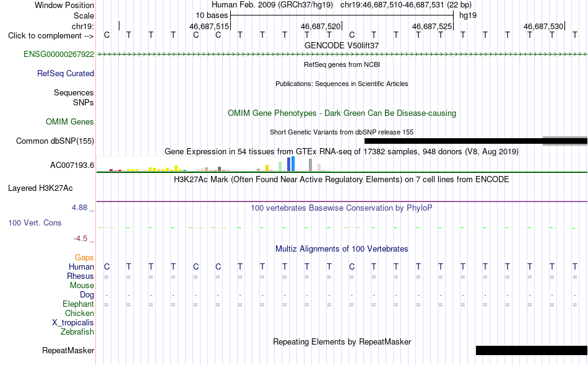This screenshot has height=365, width=588.
Task: Click the 46,687,515 ruler position
Action: (x=209, y=26)
